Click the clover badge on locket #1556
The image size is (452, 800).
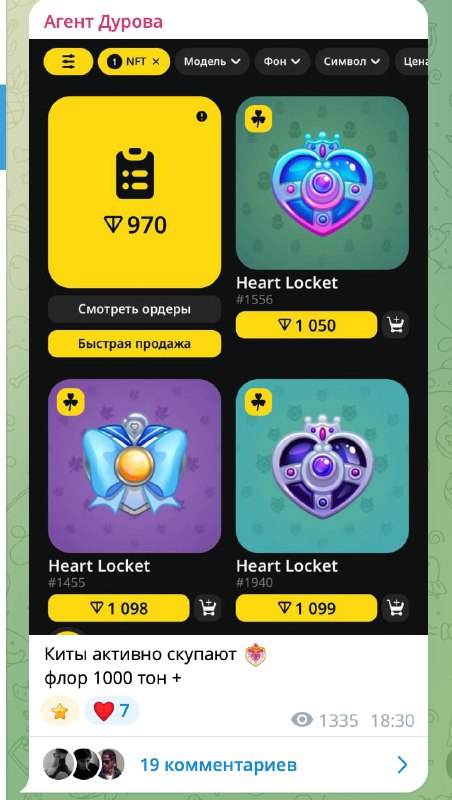point(259,120)
